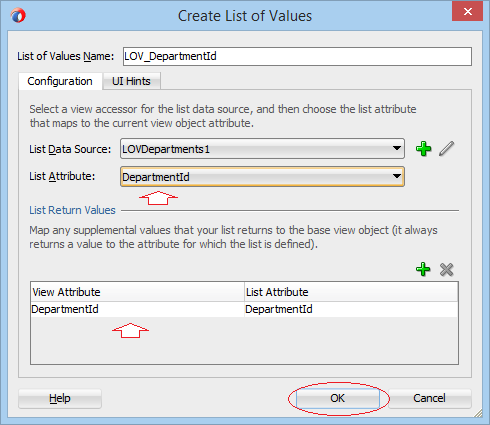Click the List Attribute column header
Image resolution: width=490 pixels, height=425 pixels.
[351, 292]
